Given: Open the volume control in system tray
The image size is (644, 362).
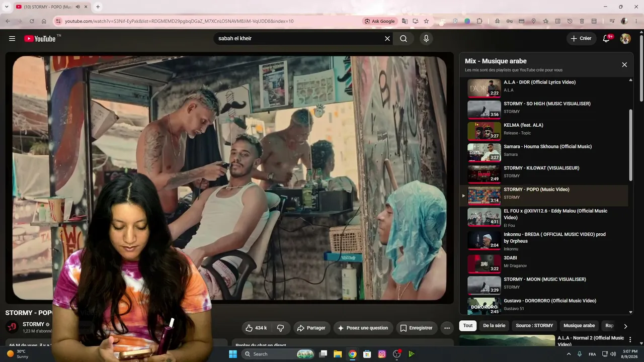Looking at the screenshot, I should [613, 354].
